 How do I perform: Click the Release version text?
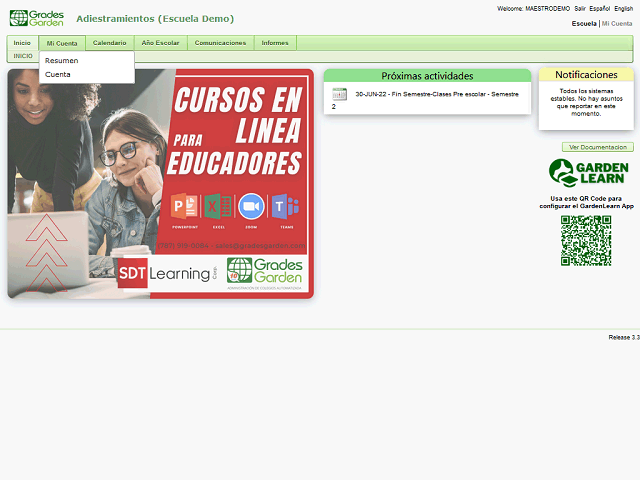click(x=624, y=338)
